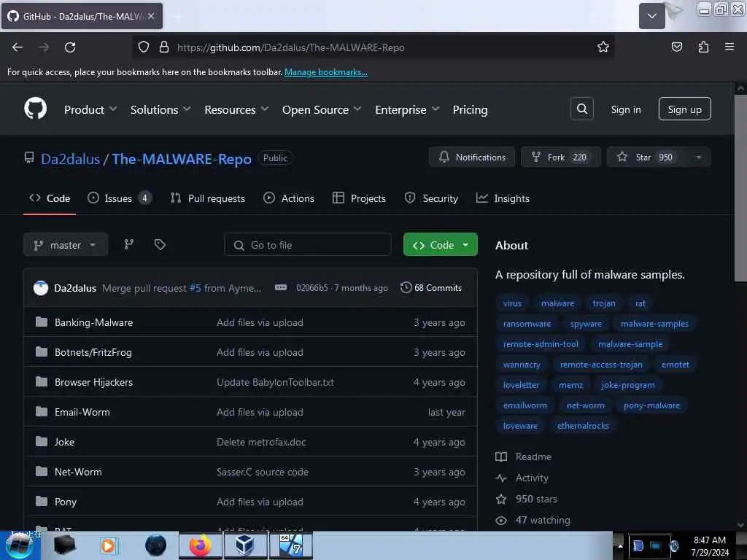Expand the Star lists dropdown arrow

coord(698,157)
